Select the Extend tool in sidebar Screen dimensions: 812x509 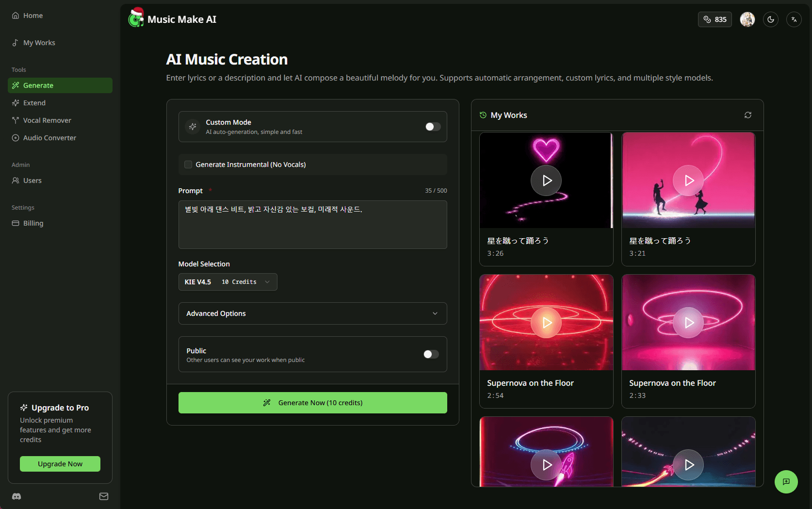point(34,102)
